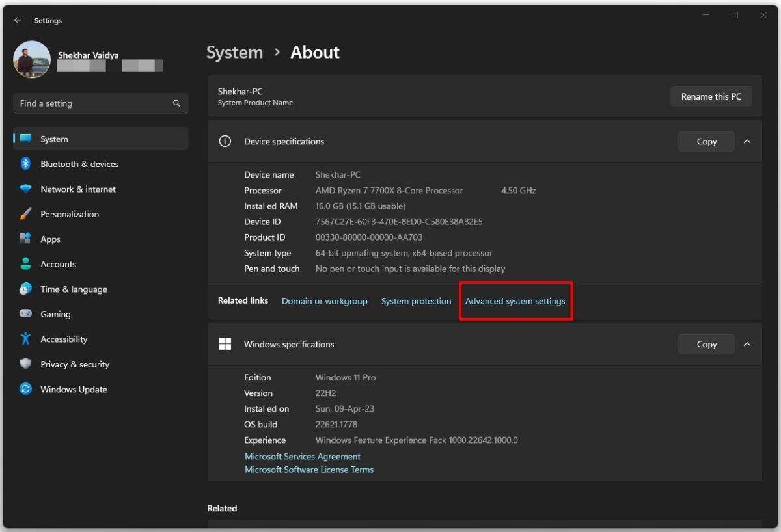Click the search magnifier icon
This screenshot has width=781, height=532.
(176, 103)
